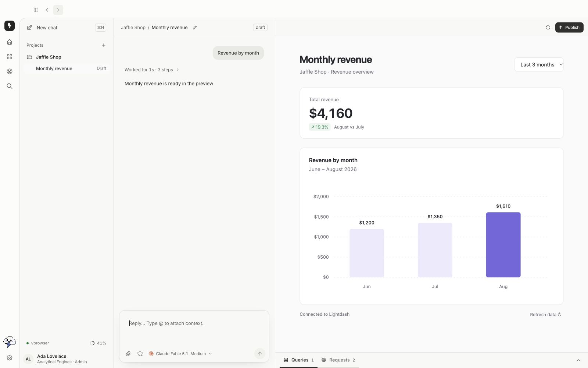
Task: Switch to the Queries tab
Action: click(x=299, y=360)
